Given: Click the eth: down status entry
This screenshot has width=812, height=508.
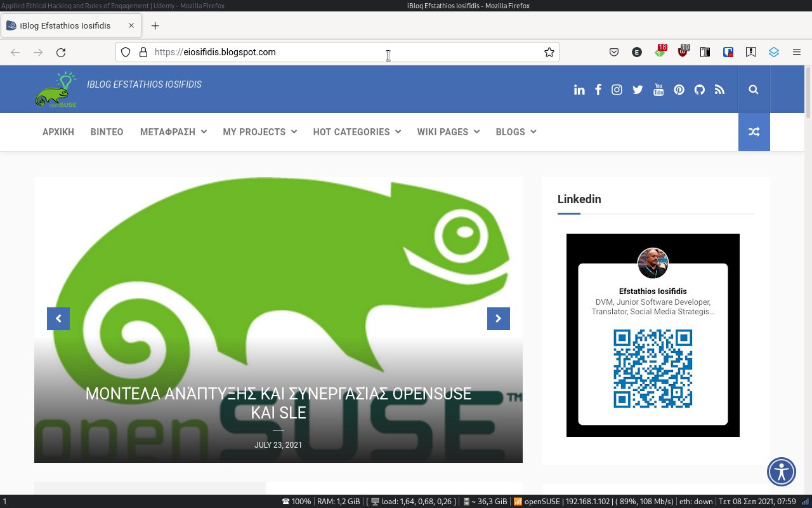Looking at the screenshot, I should tap(695, 502).
